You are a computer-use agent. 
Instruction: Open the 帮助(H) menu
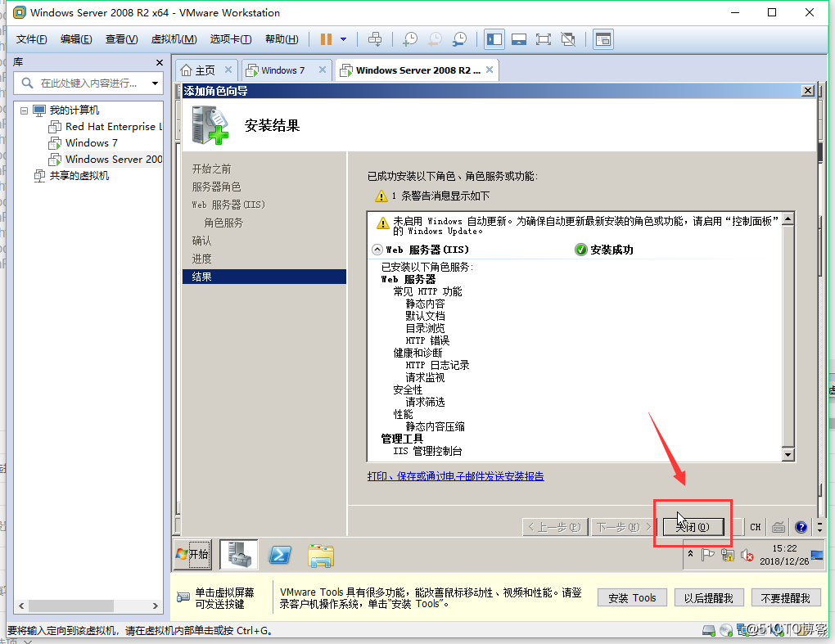(x=282, y=38)
